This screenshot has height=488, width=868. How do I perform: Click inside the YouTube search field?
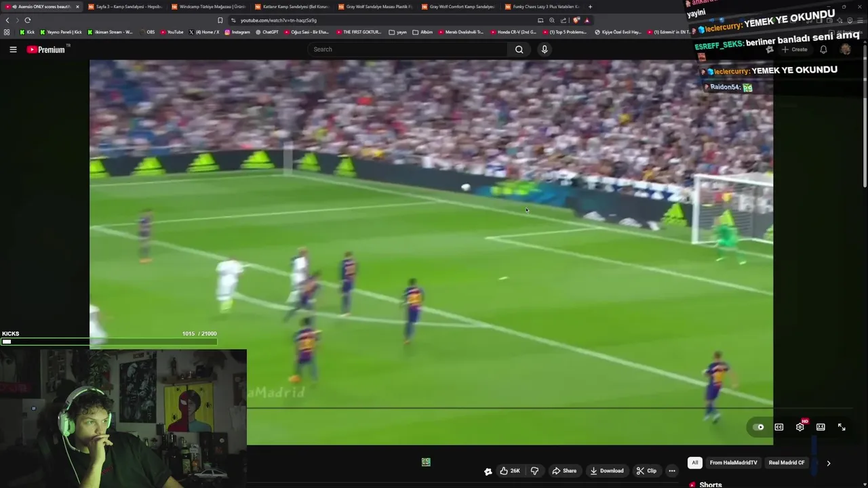pyautogui.click(x=407, y=49)
